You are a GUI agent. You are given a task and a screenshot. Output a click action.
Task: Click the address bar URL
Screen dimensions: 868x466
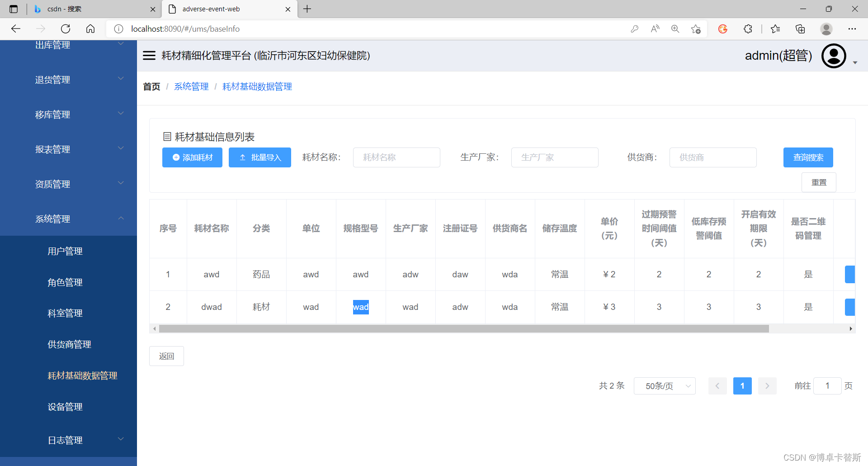tap(185, 29)
